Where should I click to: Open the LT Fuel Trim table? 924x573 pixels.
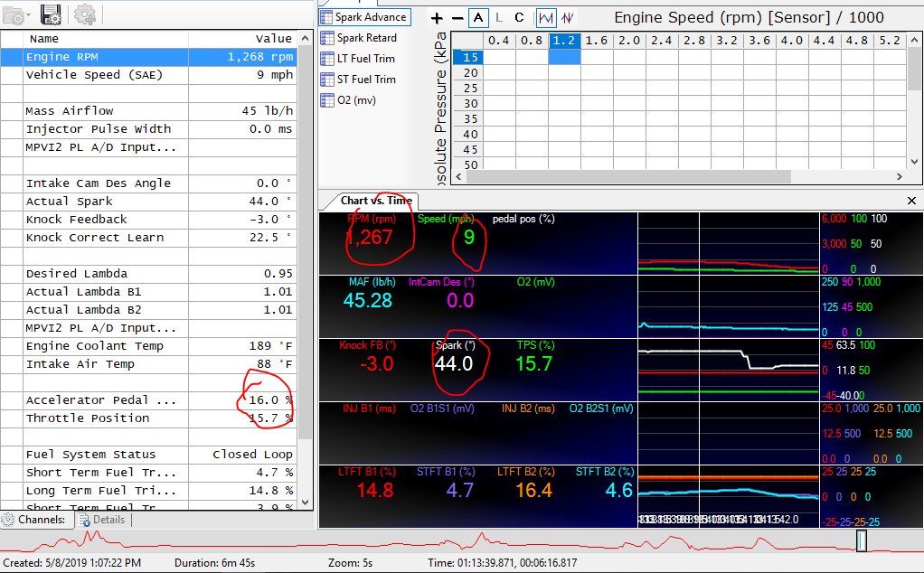click(358, 59)
